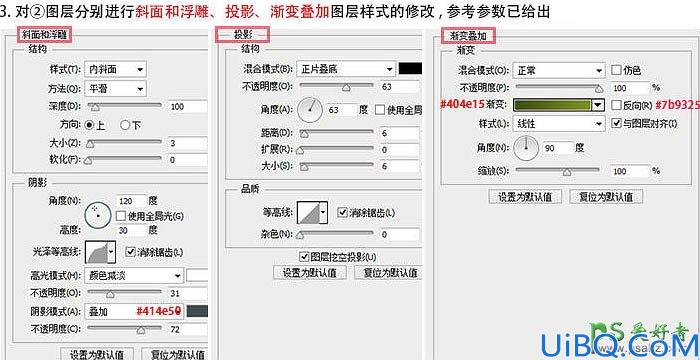Click 设置为默认值 in the bevel panel

click(97, 355)
